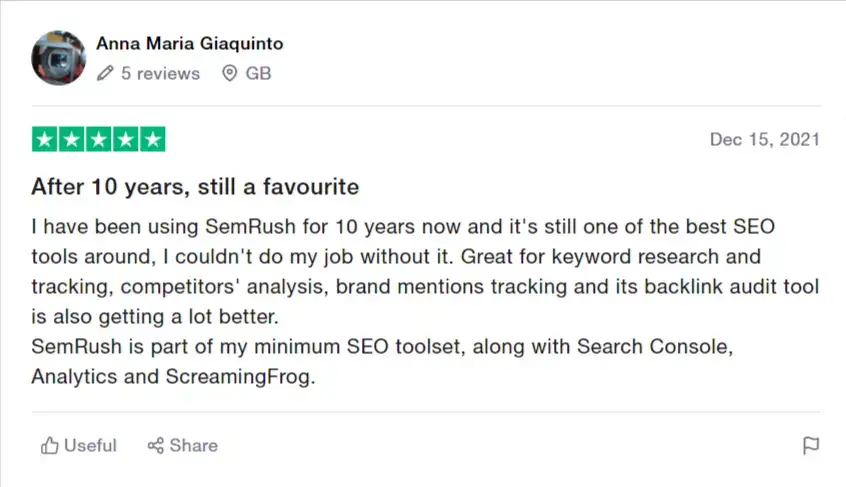Click the "5 reviews" count text

click(160, 74)
